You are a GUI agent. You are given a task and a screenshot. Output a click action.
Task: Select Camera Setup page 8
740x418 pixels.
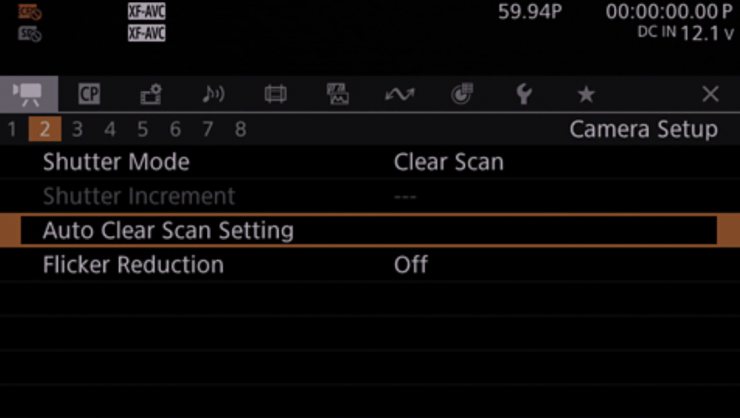click(x=240, y=129)
